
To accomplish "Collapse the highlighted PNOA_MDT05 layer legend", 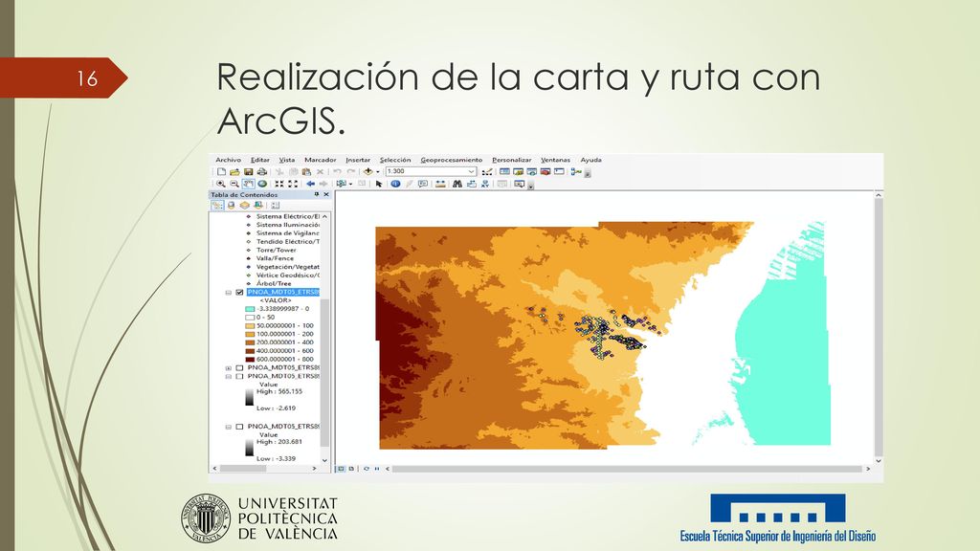I will pyautogui.click(x=229, y=293).
